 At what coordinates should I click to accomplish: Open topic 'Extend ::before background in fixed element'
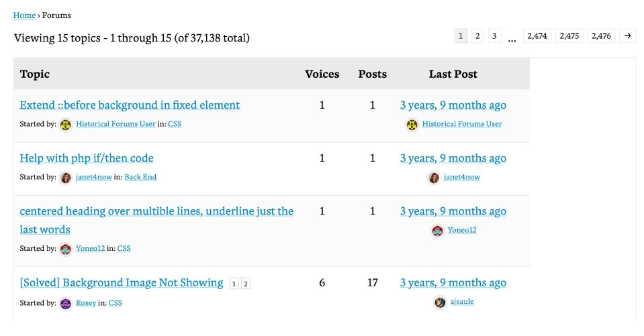[130, 105]
